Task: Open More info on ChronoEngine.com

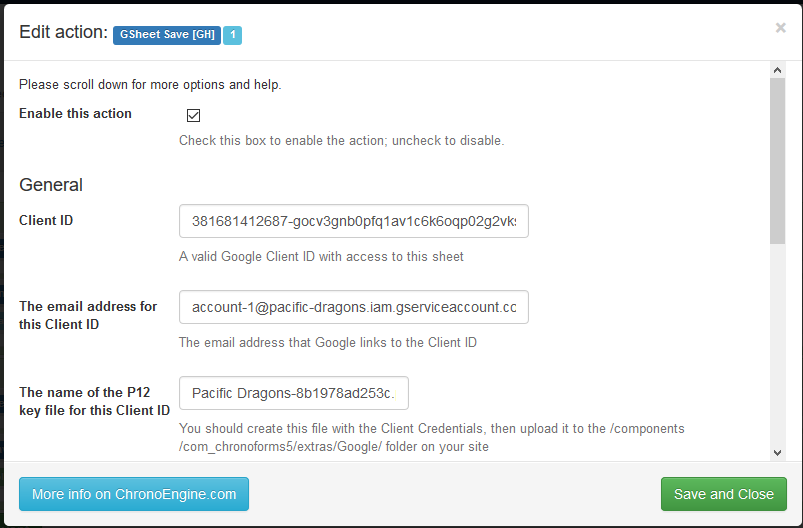Action: click(134, 494)
